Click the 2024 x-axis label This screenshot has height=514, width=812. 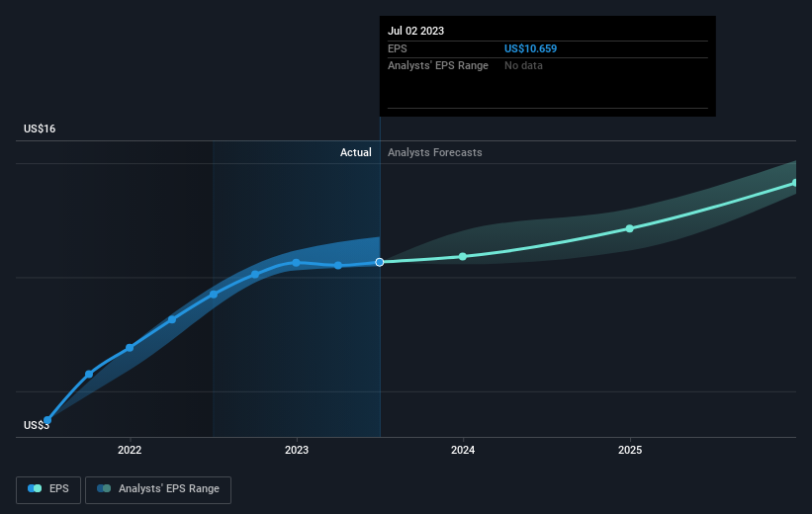[463, 451]
